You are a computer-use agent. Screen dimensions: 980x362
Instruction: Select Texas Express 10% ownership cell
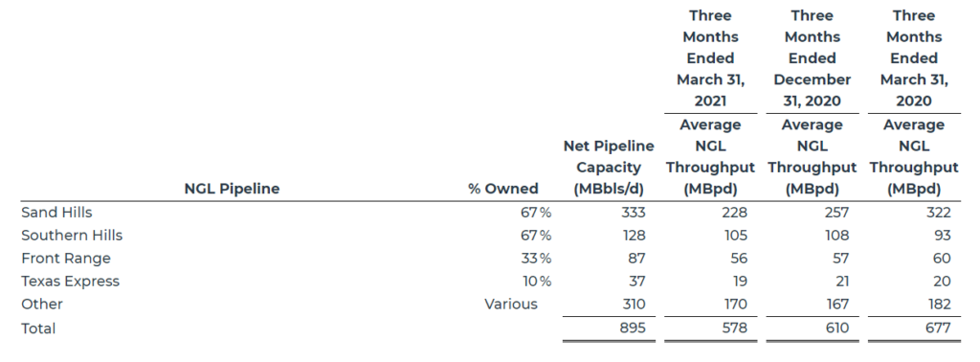click(x=537, y=282)
